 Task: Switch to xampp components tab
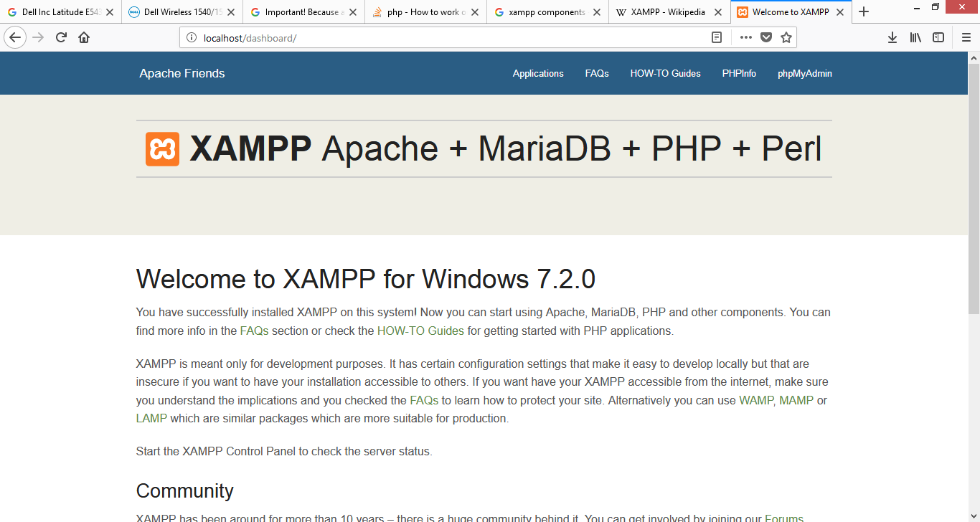pyautogui.click(x=548, y=12)
